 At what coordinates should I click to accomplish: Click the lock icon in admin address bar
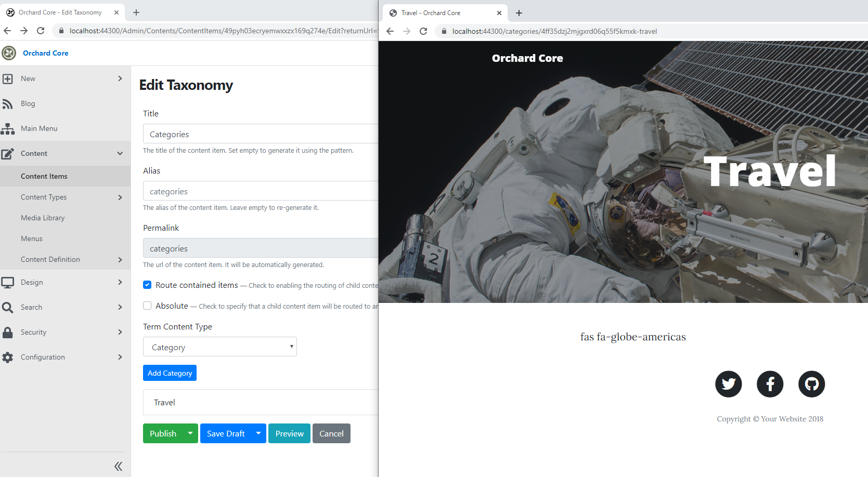(x=61, y=31)
